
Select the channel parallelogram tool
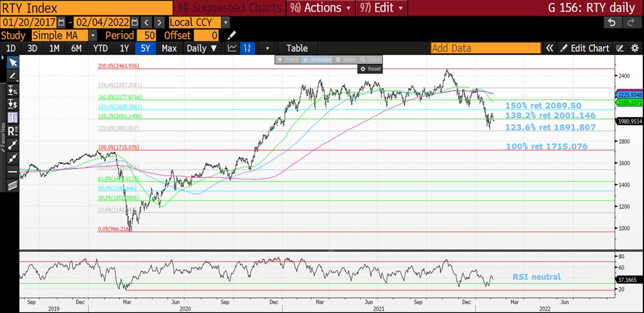click(13, 185)
